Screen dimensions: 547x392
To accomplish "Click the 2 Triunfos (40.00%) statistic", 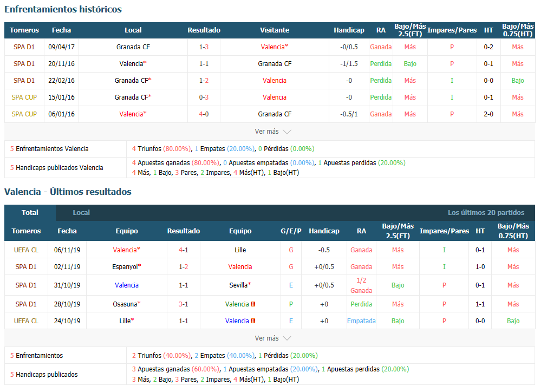I will (x=161, y=356).
